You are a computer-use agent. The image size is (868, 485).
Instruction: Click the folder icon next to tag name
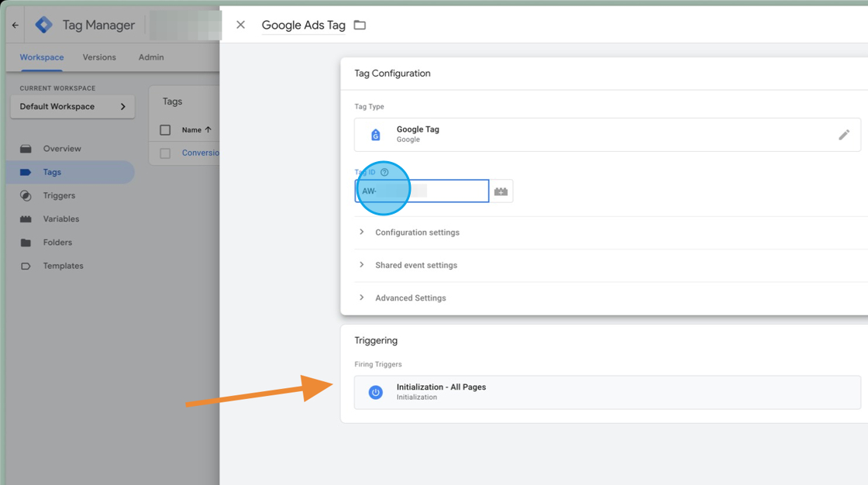[360, 25]
